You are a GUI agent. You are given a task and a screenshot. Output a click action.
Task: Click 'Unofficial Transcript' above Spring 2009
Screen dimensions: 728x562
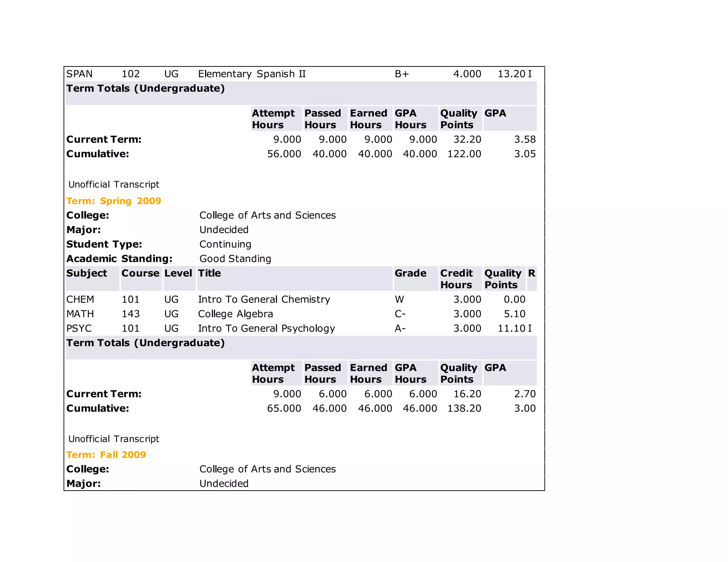[x=114, y=184]
